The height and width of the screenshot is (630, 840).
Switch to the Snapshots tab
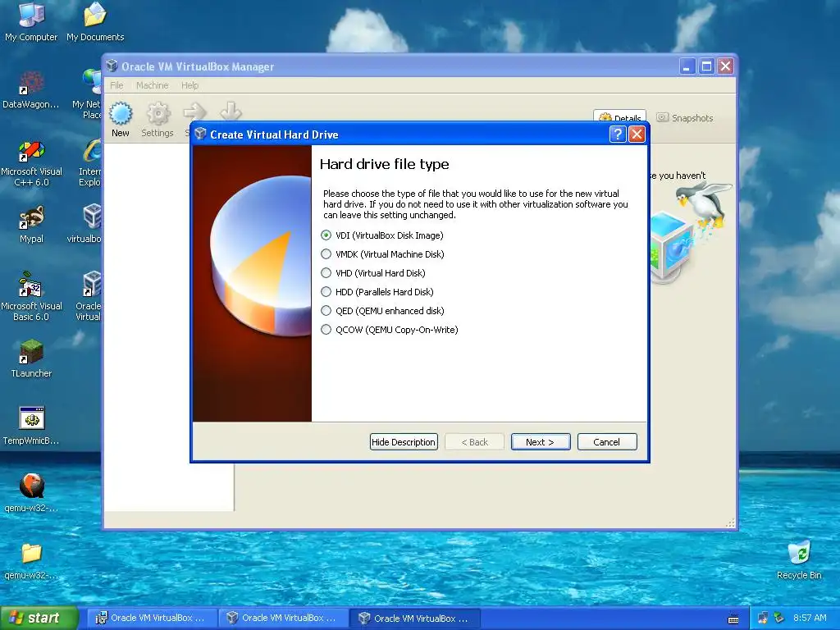pyautogui.click(x=685, y=118)
